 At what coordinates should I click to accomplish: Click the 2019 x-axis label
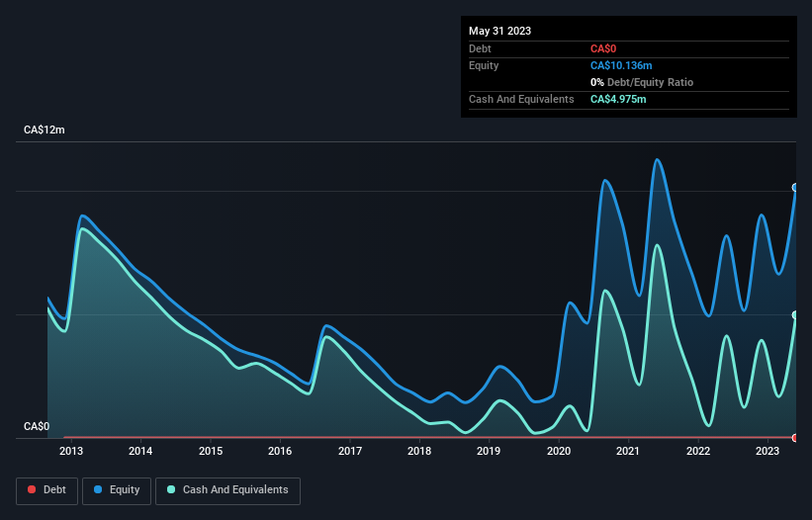(x=489, y=451)
